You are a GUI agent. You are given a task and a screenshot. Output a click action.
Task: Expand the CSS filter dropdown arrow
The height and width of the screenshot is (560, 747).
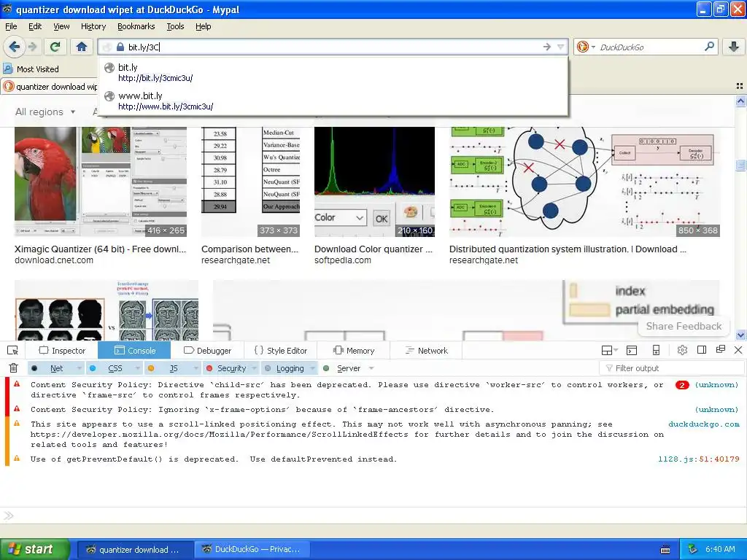pyautogui.click(x=138, y=368)
